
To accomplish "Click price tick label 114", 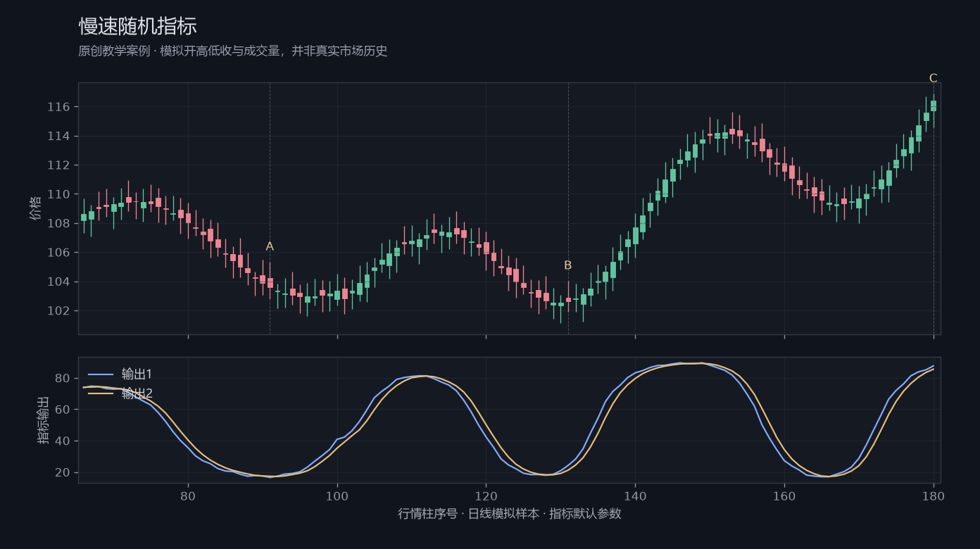I will pyautogui.click(x=58, y=136).
